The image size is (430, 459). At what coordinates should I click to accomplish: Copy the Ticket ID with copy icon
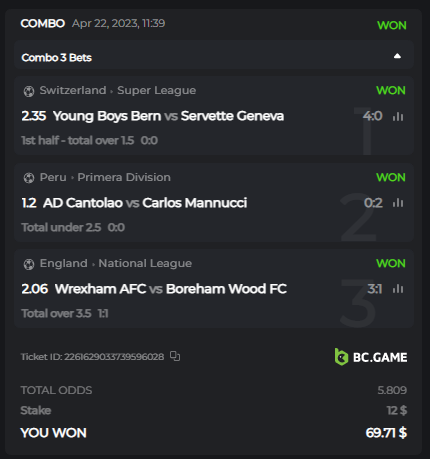(x=175, y=356)
